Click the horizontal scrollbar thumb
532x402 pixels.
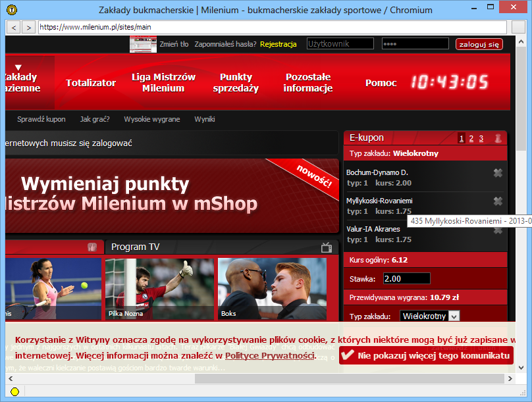[x=350, y=378]
